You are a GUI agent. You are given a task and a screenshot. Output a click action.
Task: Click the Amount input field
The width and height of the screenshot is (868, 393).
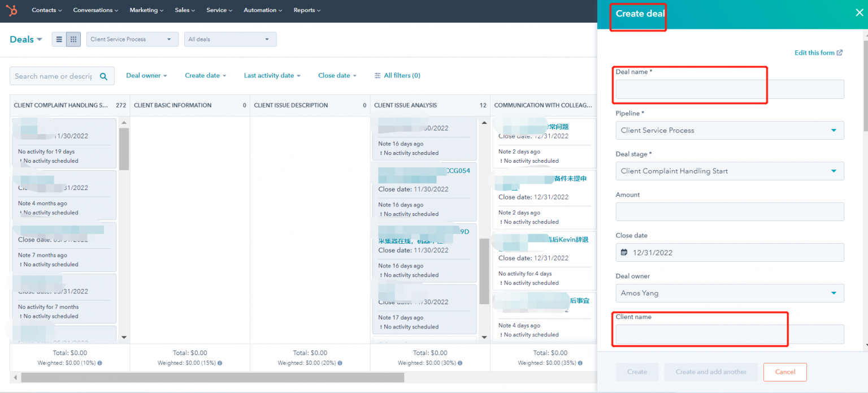tap(730, 211)
